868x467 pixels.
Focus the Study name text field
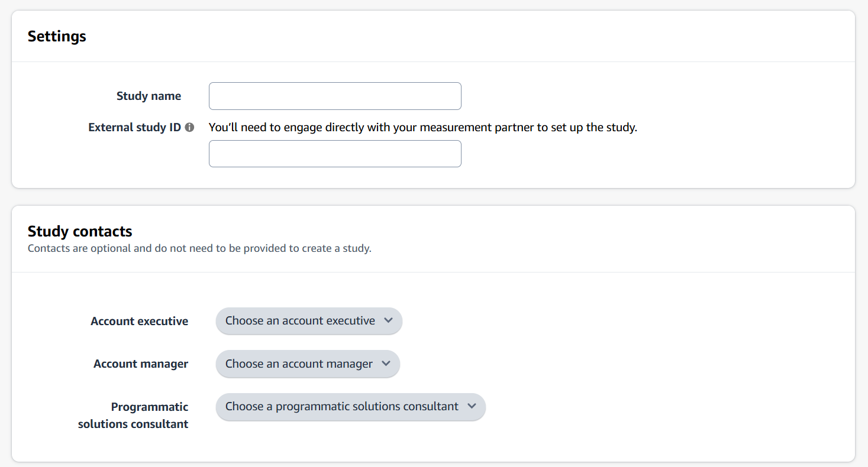[335, 96]
